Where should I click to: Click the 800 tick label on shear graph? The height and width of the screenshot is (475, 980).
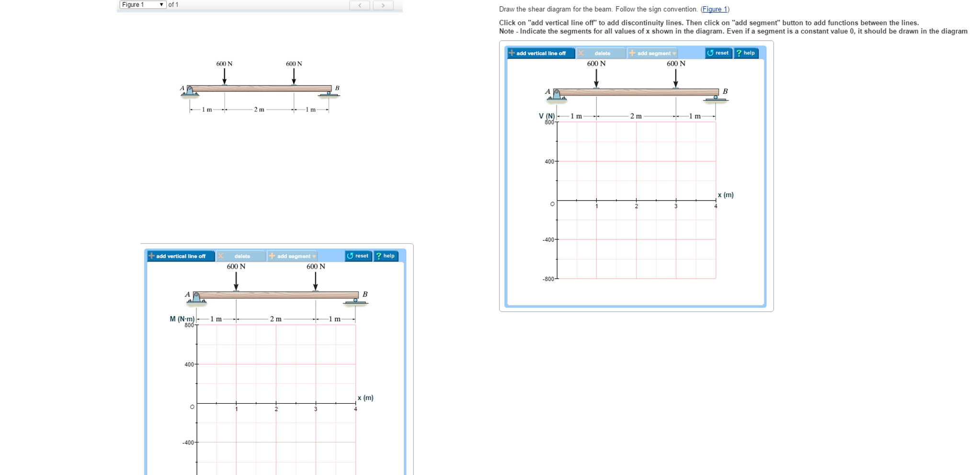pyautogui.click(x=549, y=122)
